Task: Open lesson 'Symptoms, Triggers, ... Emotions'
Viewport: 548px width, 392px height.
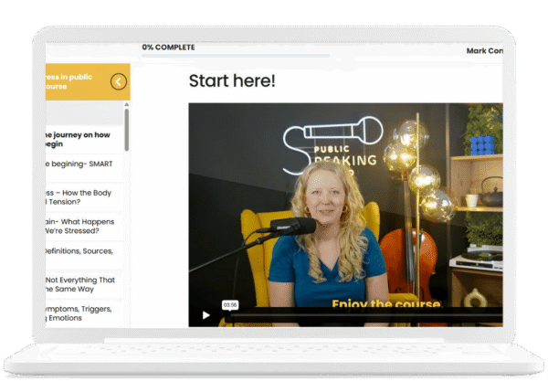Action: (x=84, y=313)
